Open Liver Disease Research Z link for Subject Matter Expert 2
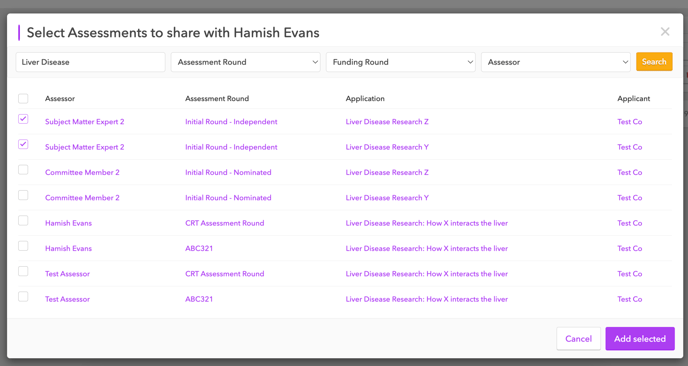Screen dimensions: 688x366 [x=387, y=122]
